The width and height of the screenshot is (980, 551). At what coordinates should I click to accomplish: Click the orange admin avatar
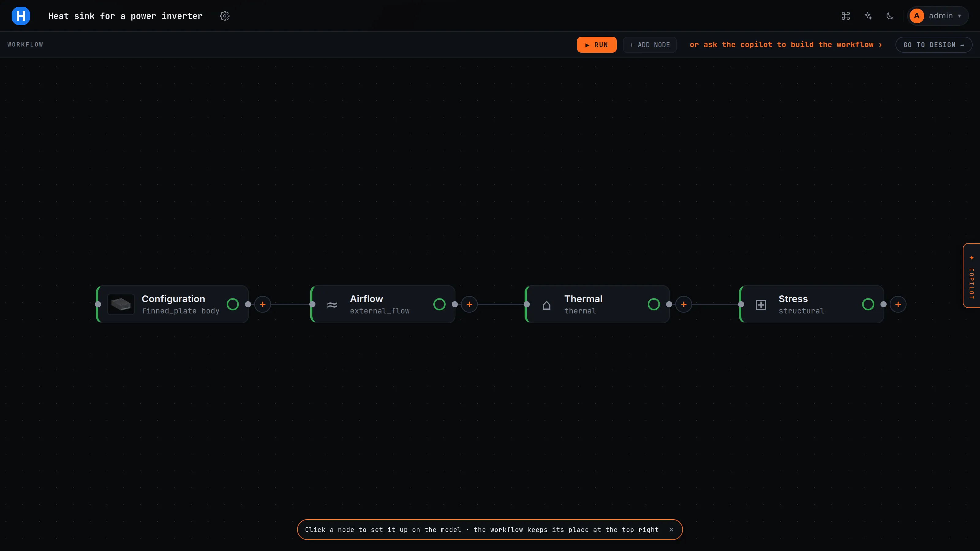pos(917,16)
